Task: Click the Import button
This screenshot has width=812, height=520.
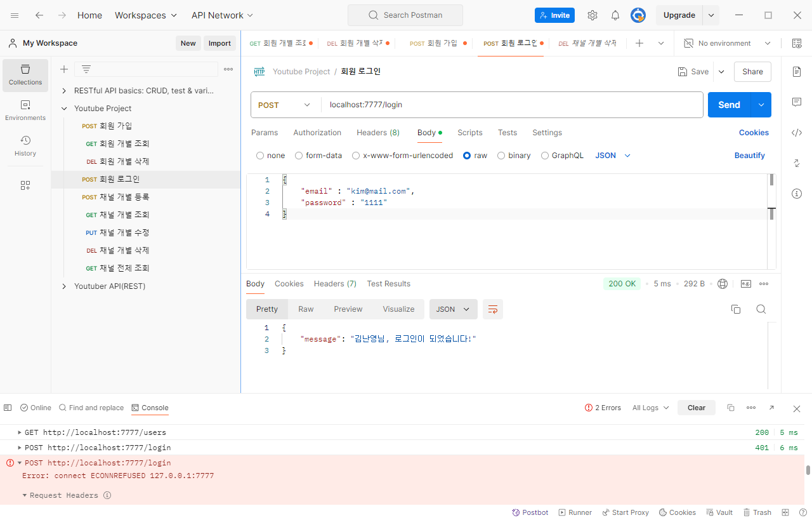Action: click(219, 43)
